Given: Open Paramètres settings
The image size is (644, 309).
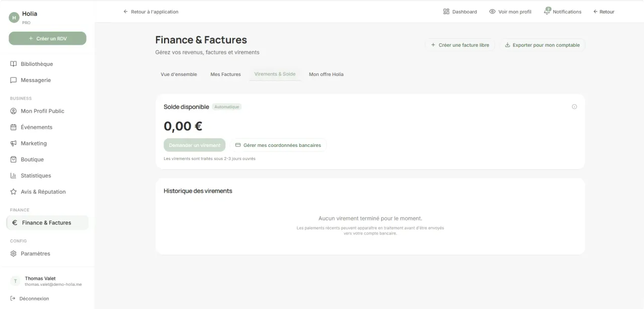Looking at the screenshot, I should click(47, 254).
